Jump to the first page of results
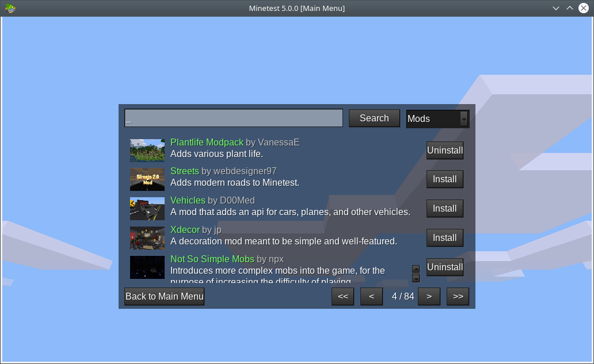The image size is (594, 364). (x=343, y=296)
